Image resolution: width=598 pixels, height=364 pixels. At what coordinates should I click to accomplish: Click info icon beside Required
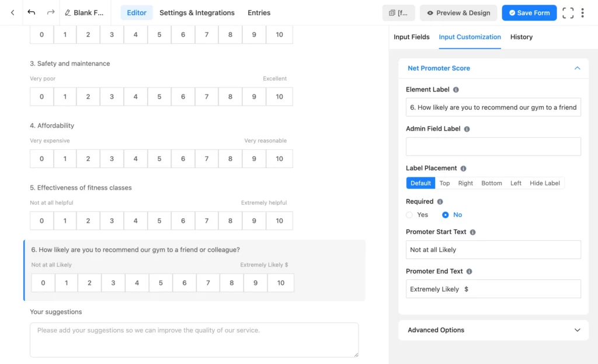click(440, 202)
